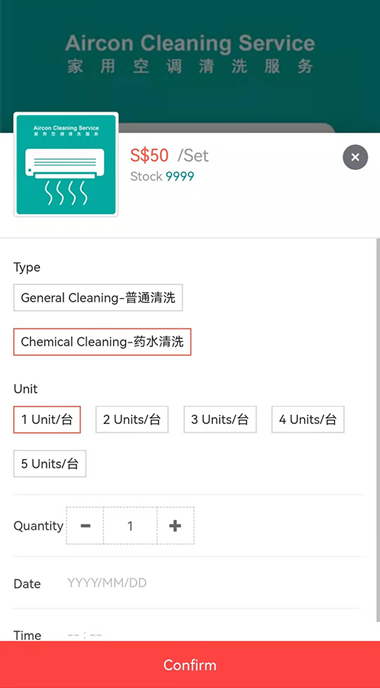Choose the 1 Unit option
The height and width of the screenshot is (688, 380).
[x=47, y=419]
